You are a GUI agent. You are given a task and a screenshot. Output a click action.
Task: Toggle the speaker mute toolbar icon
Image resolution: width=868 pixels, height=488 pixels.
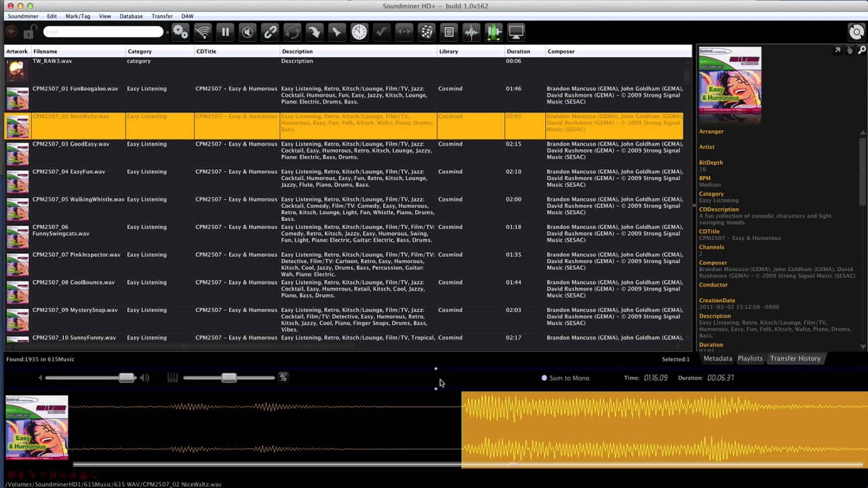[248, 32]
